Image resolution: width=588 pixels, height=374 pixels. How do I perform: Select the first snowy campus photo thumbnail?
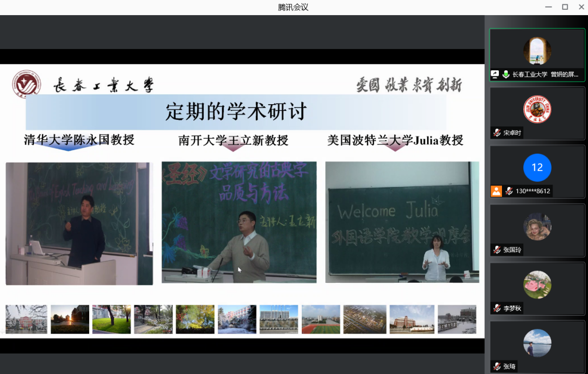click(x=26, y=319)
